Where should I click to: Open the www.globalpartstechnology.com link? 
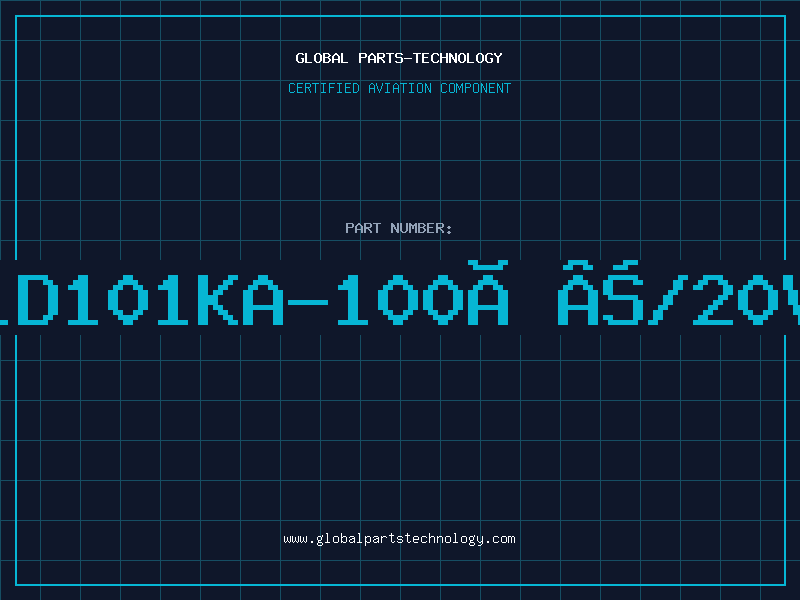click(x=399, y=539)
